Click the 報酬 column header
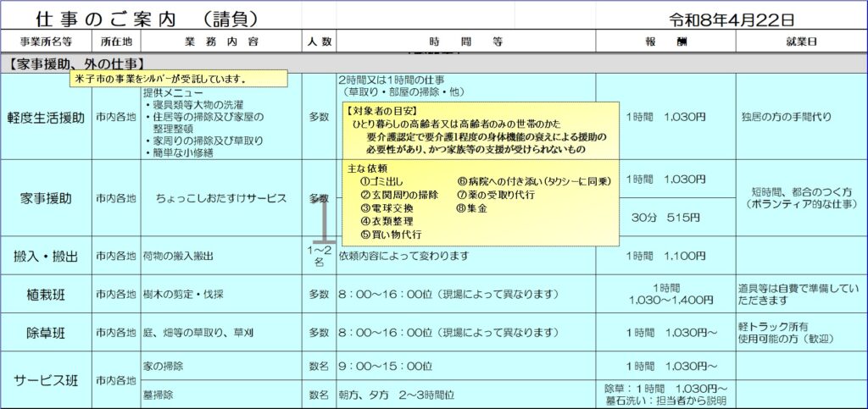 pyautogui.click(x=665, y=41)
